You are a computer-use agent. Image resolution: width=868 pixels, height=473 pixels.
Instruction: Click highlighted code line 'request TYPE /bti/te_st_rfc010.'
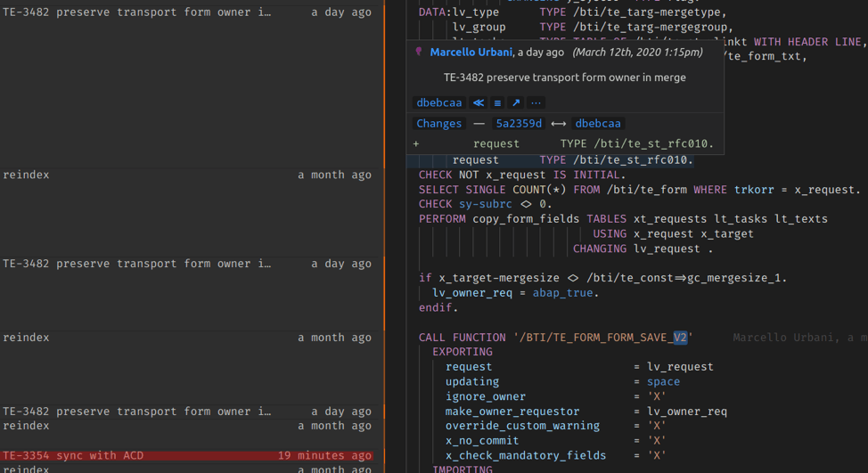point(573,159)
